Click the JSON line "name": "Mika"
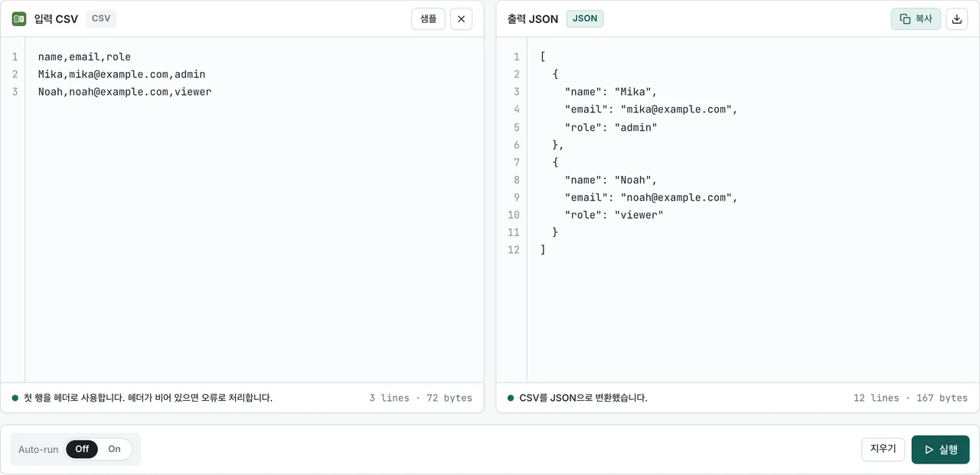The image size is (980, 475). 611,92
